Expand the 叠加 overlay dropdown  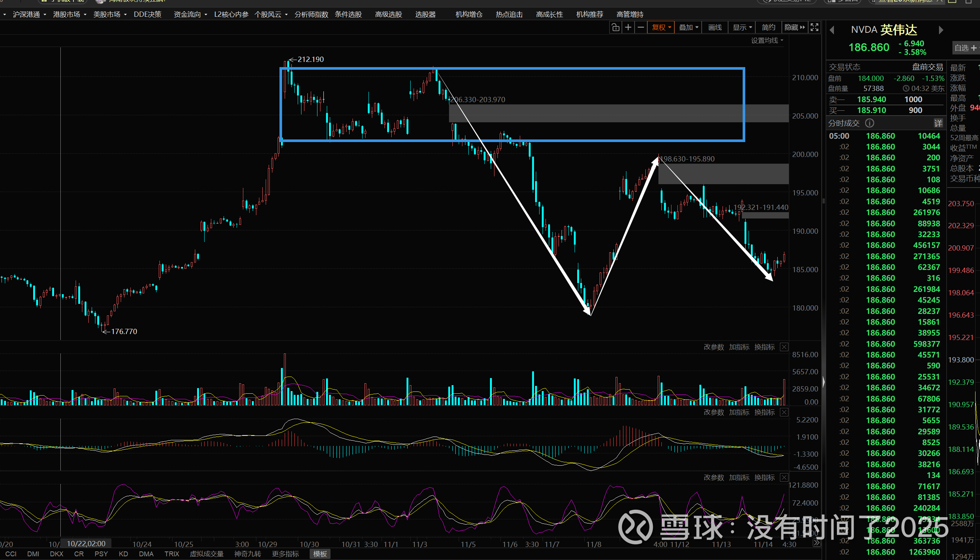pos(688,27)
